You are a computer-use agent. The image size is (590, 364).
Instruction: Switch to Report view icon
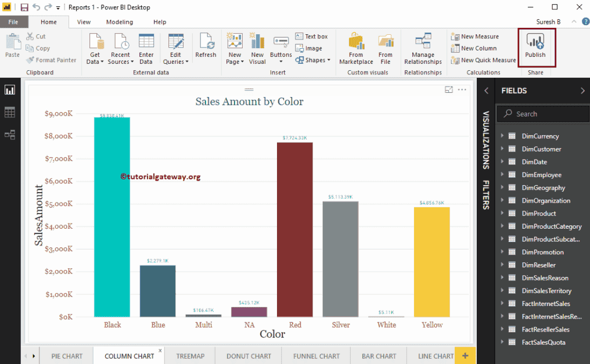(10, 90)
